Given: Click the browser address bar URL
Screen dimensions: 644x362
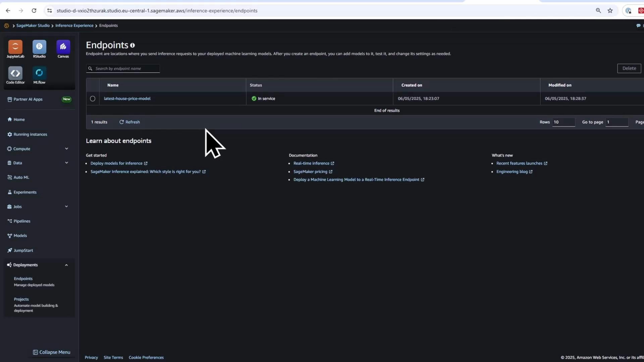Looking at the screenshot, I should pyautogui.click(x=157, y=11).
